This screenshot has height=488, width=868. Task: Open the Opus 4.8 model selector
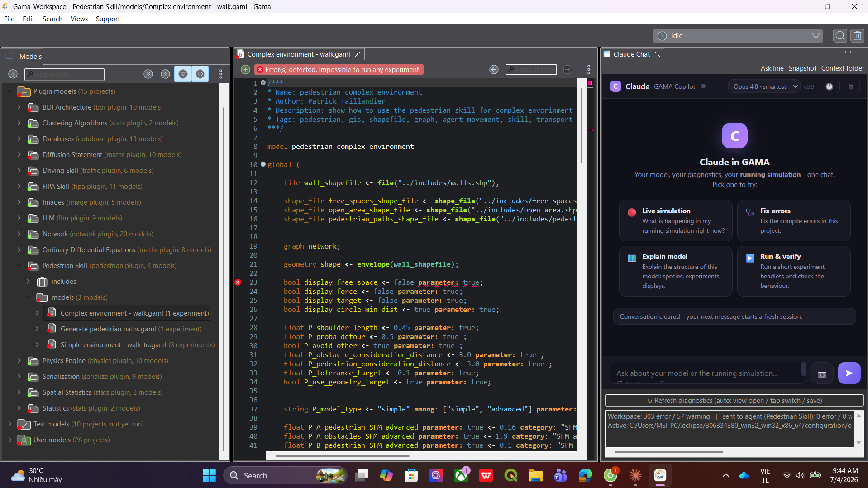point(764,86)
